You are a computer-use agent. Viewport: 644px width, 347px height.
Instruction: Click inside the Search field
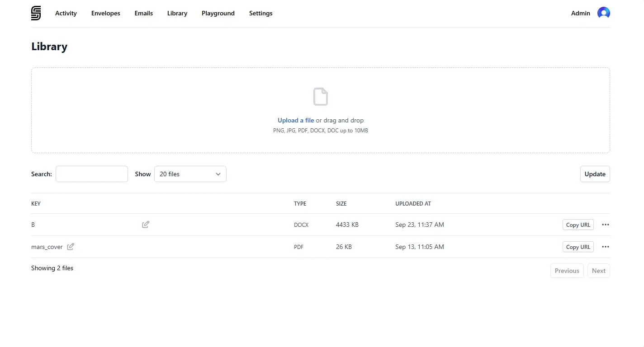point(91,174)
